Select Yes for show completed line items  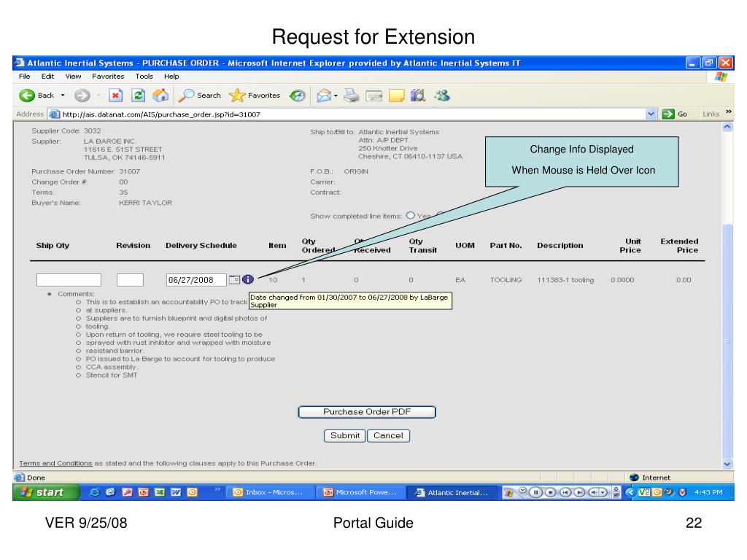[410, 215]
